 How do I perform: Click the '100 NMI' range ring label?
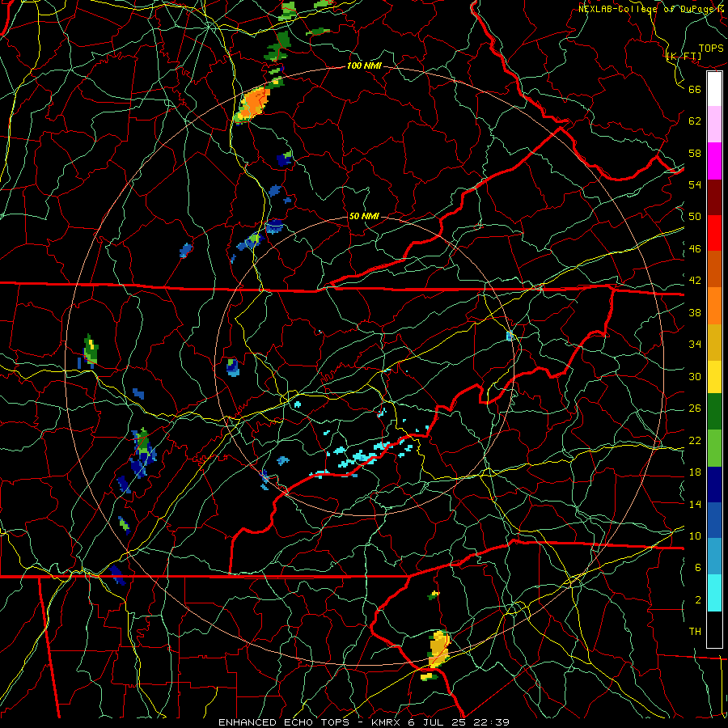[364, 66]
